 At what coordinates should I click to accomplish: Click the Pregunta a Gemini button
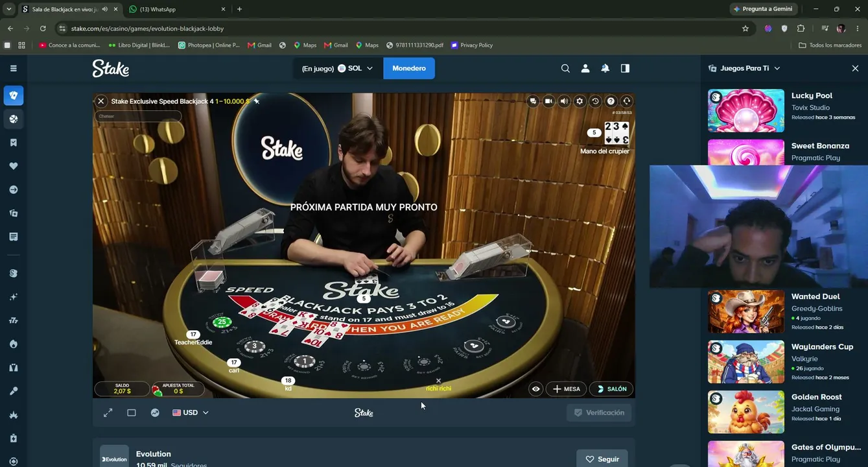763,9
